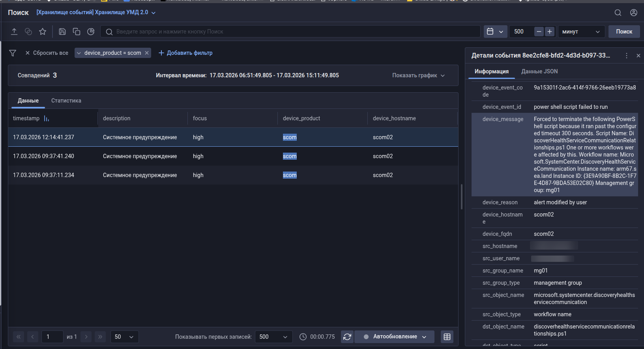Click the upload/export icon in toolbar
The width and height of the screenshot is (644, 349).
point(14,32)
